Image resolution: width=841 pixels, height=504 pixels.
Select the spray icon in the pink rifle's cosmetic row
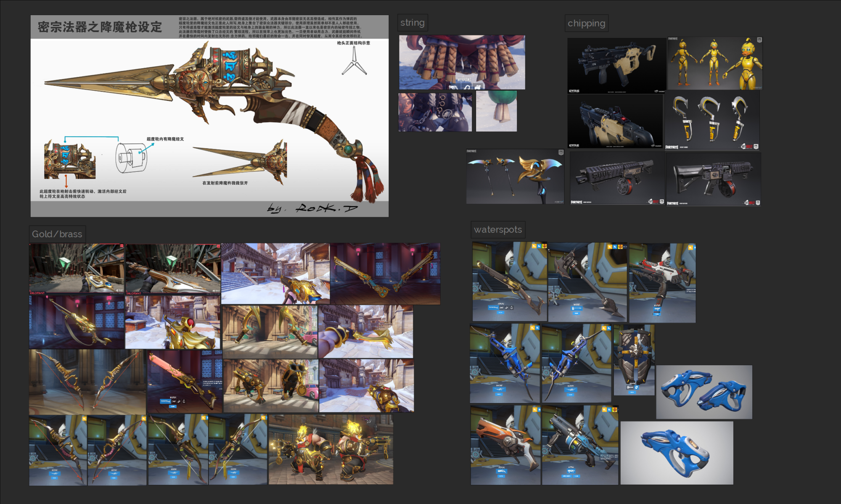(x=179, y=401)
